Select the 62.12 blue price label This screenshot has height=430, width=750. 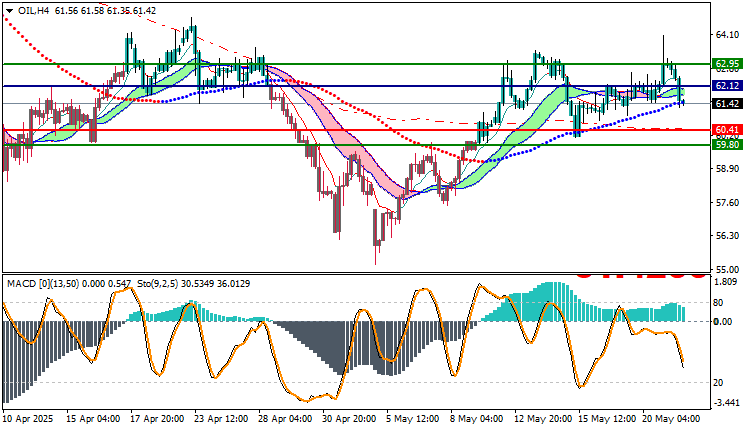[x=728, y=86]
